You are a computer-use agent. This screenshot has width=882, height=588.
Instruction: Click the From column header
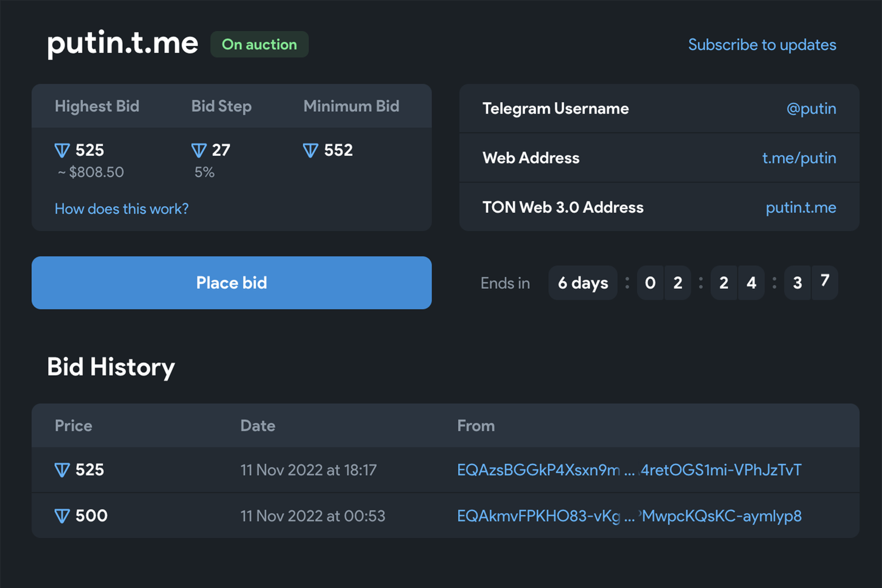(x=476, y=426)
